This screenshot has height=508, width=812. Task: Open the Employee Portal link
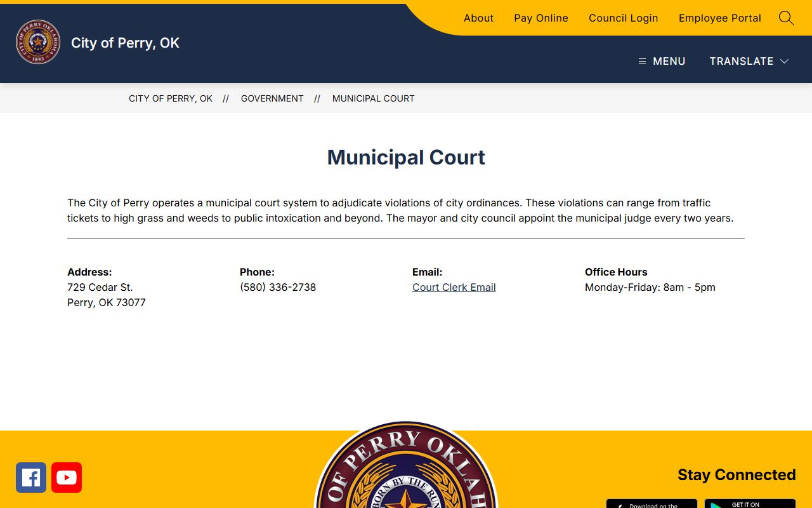click(720, 18)
